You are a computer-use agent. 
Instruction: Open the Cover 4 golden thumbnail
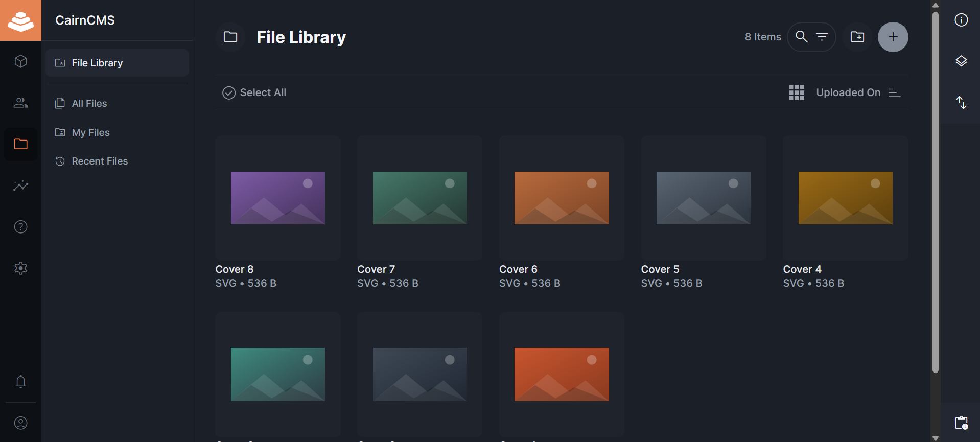[846, 198]
